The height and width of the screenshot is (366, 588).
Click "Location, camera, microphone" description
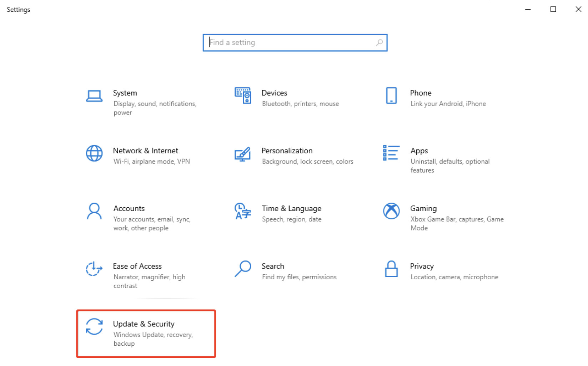point(454,277)
